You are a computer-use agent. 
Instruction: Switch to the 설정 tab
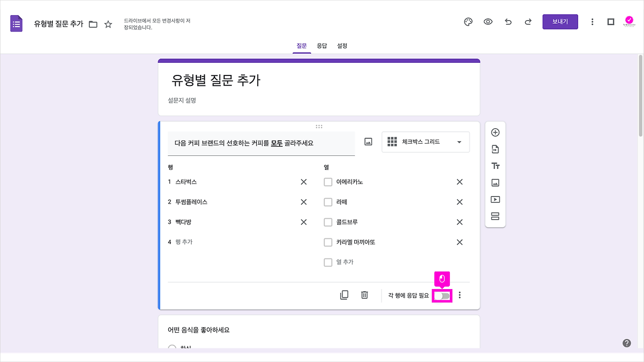pyautogui.click(x=342, y=46)
